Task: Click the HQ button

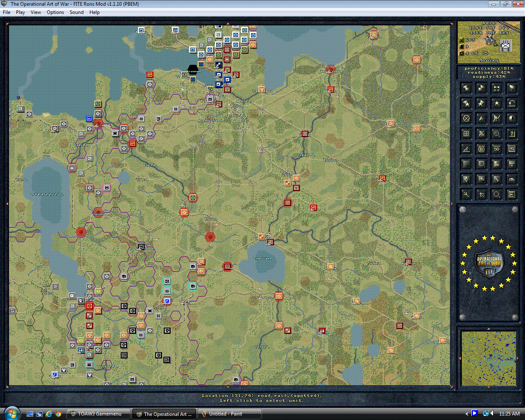Action: (x=511, y=149)
